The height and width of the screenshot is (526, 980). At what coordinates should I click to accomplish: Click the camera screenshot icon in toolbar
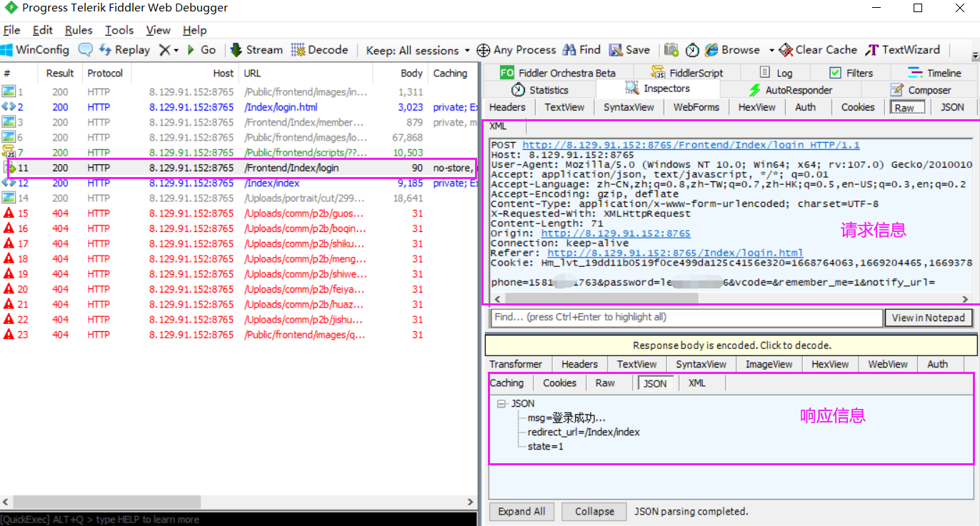point(671,50)
